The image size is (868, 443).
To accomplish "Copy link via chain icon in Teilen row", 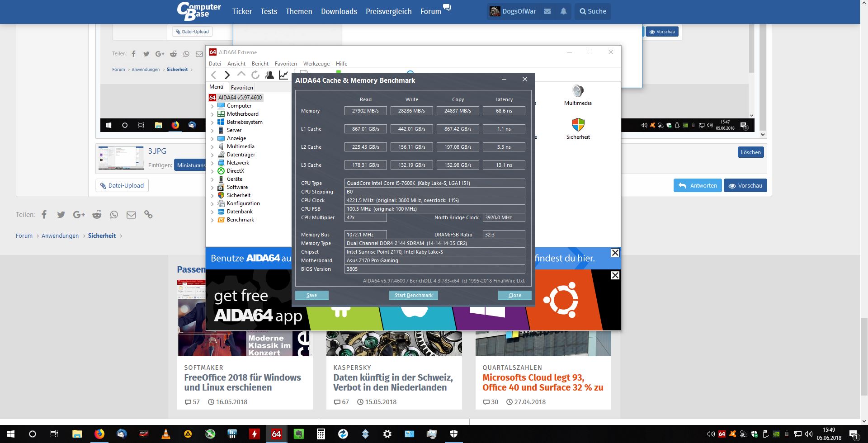I will click(x=148, y=215).
